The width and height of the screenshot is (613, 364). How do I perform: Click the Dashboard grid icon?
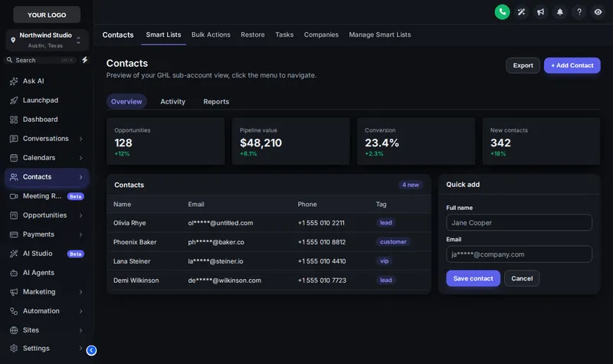point(14,120)
